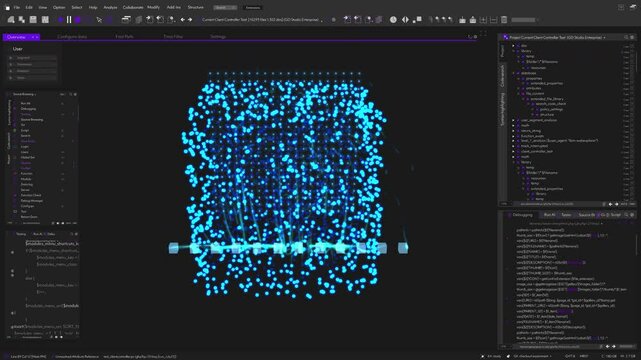Click the minus-box collapse icon in toolbar
Image resolution: width=641 pixels, height=360 pixels.
tap(493, 20)
